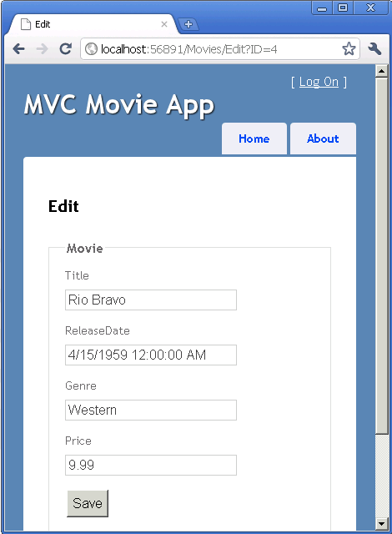The image size is (392, 534).
Task: Open the wrench settings menu
Action: pyautogui.click(x=374, y=49)
